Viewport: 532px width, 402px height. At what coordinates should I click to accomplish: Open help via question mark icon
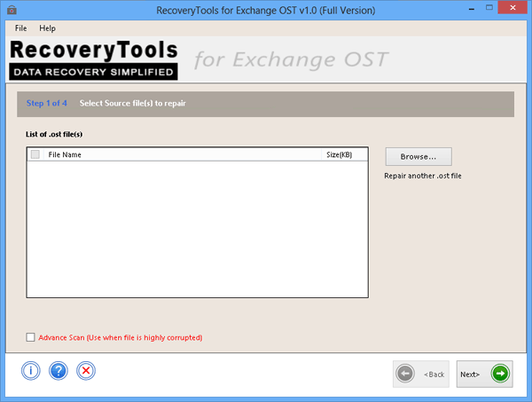59,371
